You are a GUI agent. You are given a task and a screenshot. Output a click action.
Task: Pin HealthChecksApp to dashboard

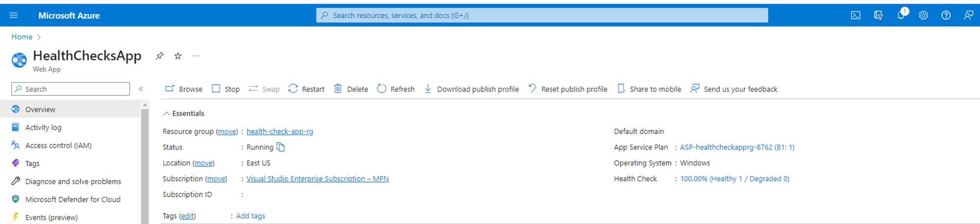[x=160, y=56]
